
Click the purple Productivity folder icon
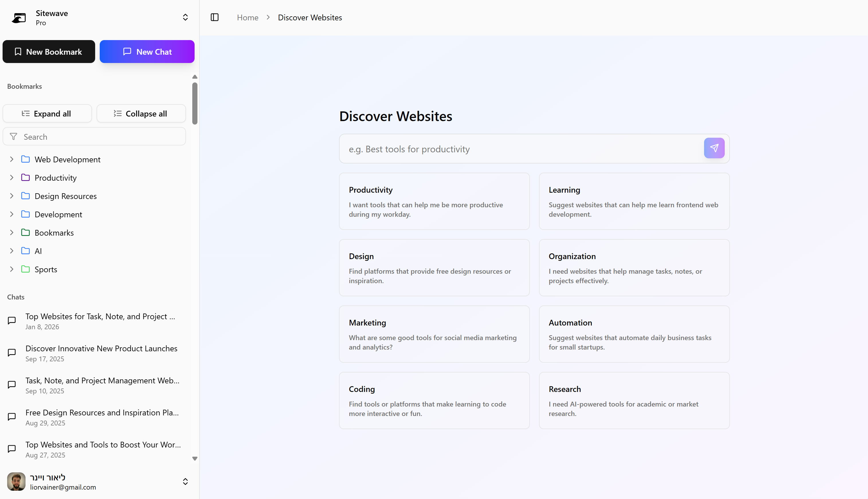tap(26, 177)
